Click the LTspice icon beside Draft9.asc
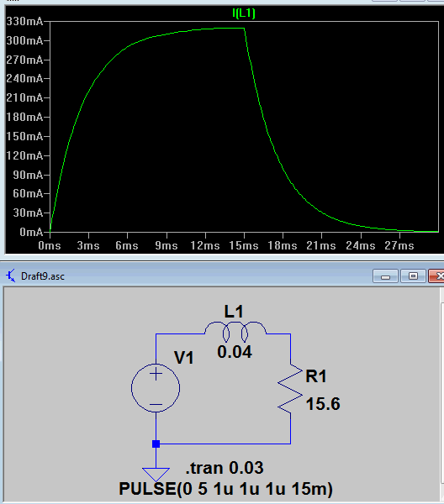444x504 pixels. pos(11,276)
